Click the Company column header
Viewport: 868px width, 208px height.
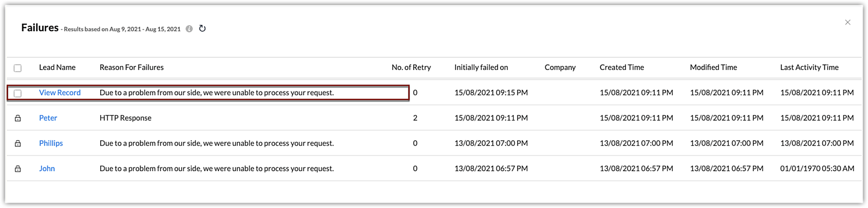[x=560, y=67]
